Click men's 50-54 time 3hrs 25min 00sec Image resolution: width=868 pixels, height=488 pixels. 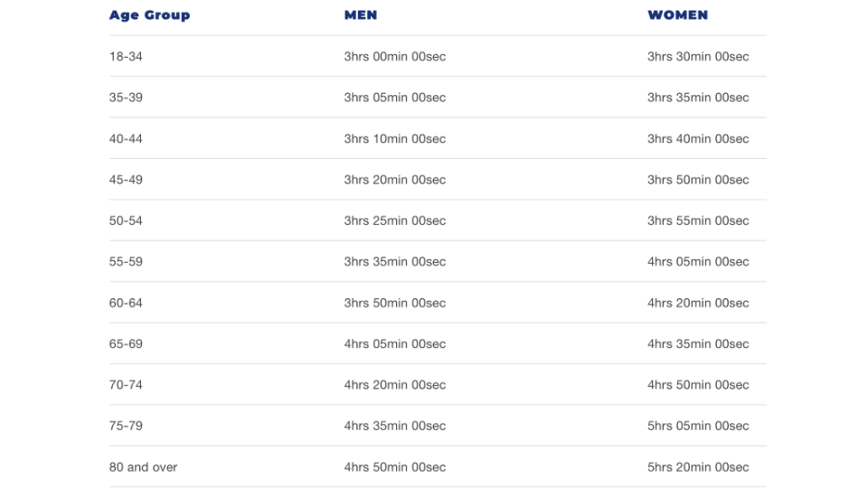click(x=394, y=221)
